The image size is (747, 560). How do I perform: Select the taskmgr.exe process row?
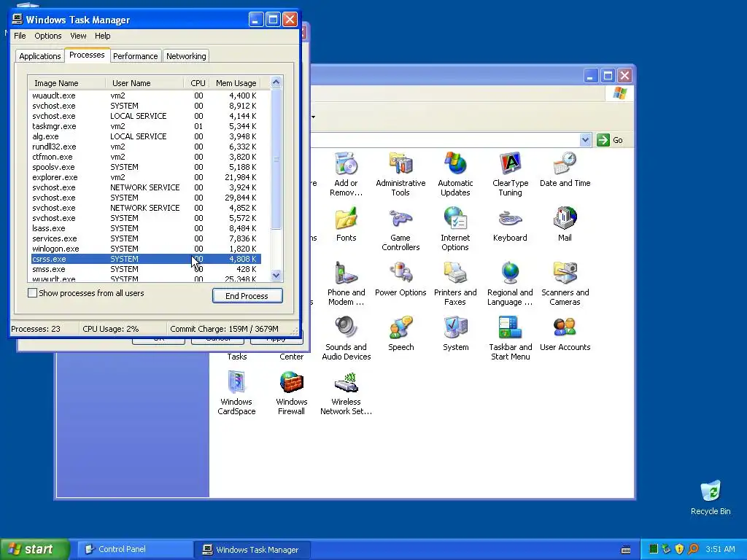146,126
